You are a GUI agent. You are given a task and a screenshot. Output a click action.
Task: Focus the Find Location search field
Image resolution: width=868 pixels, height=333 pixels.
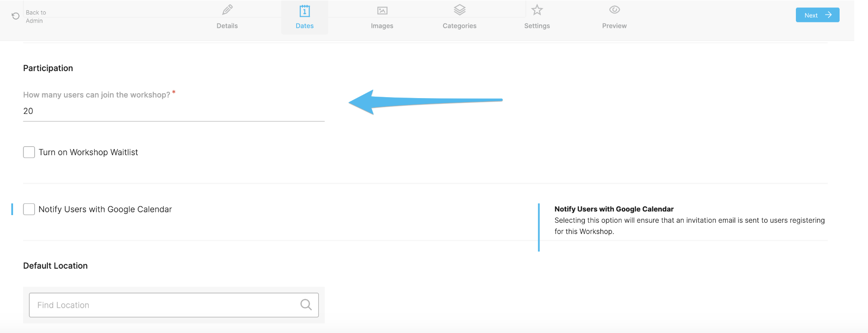[x=174, y=305]
